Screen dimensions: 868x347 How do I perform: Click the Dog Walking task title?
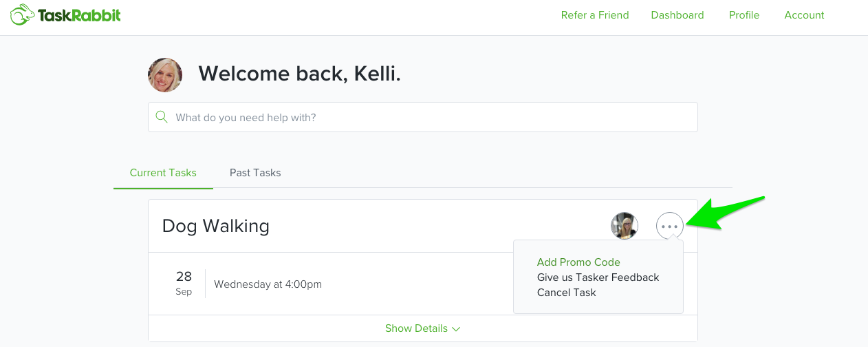pyautogui.click(x=216, y=226)
